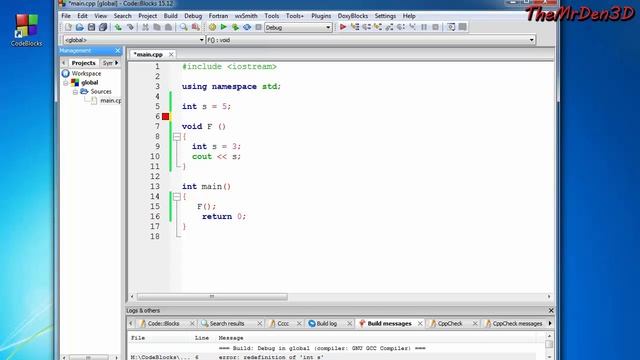Open Find with the magnifier icon
Image resolution: width=640 pixels, height=360 pixels.
point(184,27)
